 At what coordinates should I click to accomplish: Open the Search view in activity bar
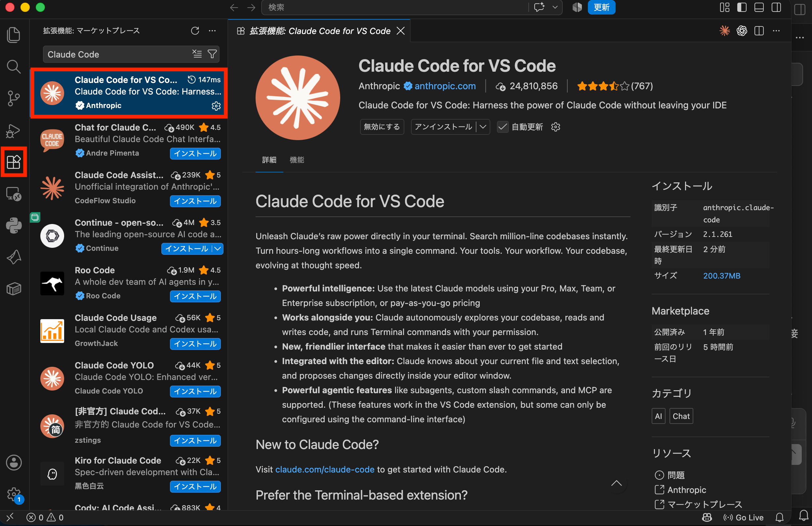tap(14, 67)
